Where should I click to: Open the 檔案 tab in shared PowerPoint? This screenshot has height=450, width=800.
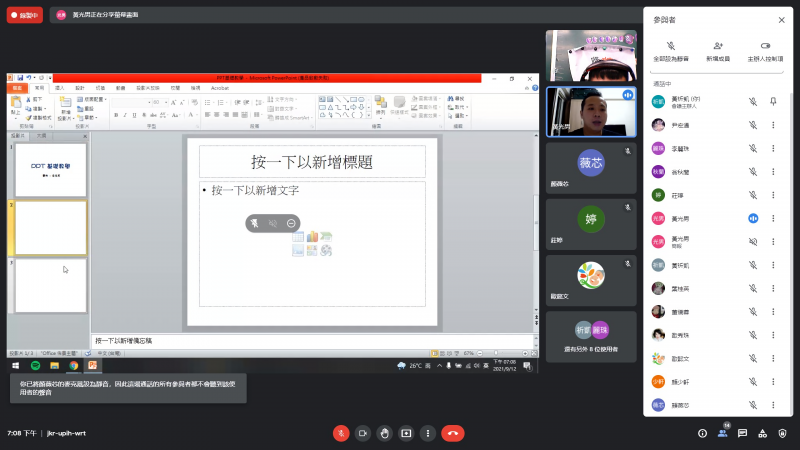click(x=17, y=88)
